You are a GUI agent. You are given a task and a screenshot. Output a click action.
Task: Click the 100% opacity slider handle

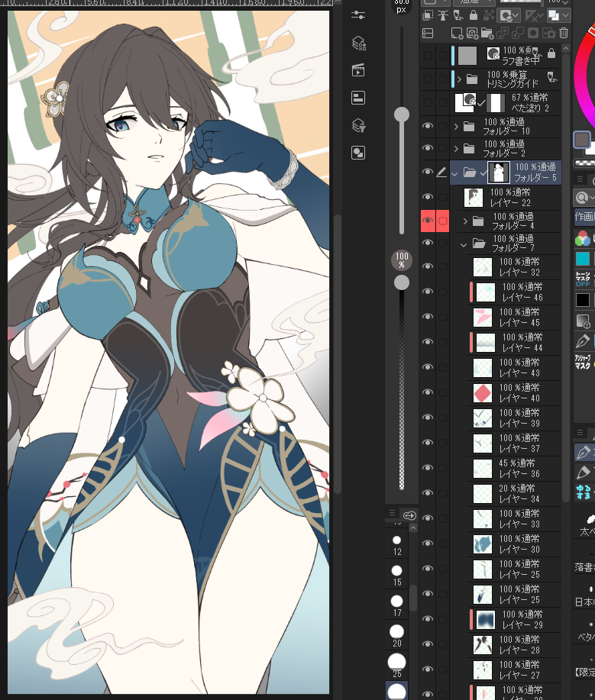tap(402, 282)
